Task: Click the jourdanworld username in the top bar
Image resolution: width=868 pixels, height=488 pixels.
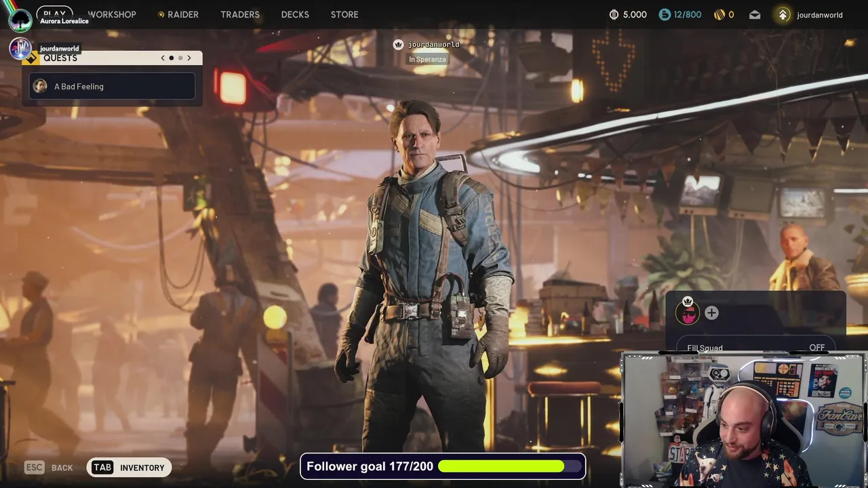Action: coord(820,15)
